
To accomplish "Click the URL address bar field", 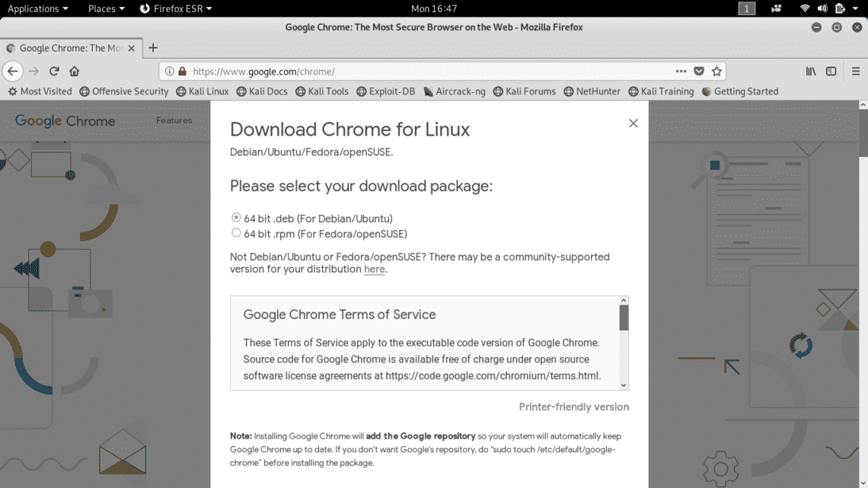I will (x=426, y=72).
